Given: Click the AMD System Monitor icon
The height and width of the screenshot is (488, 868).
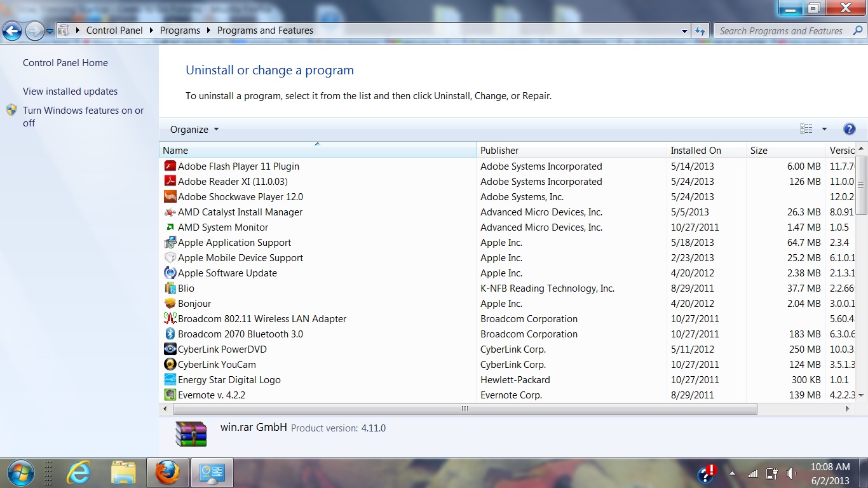Looking at the screenshot, I should [170, 227].
